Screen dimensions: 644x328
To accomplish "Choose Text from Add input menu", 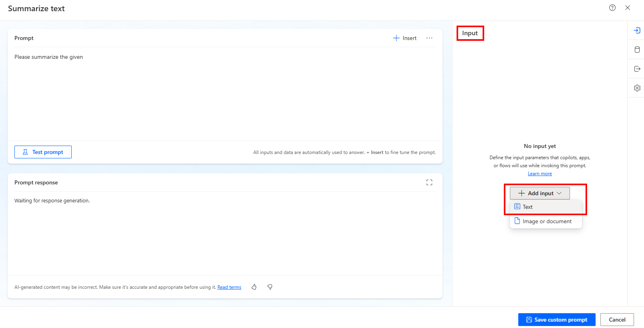I will click(545, 207).
